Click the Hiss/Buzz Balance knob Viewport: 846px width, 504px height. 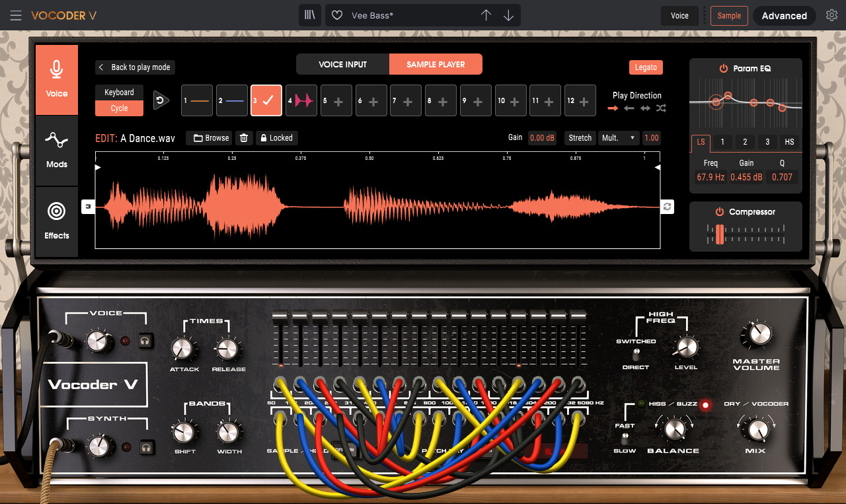pos(674,429)
